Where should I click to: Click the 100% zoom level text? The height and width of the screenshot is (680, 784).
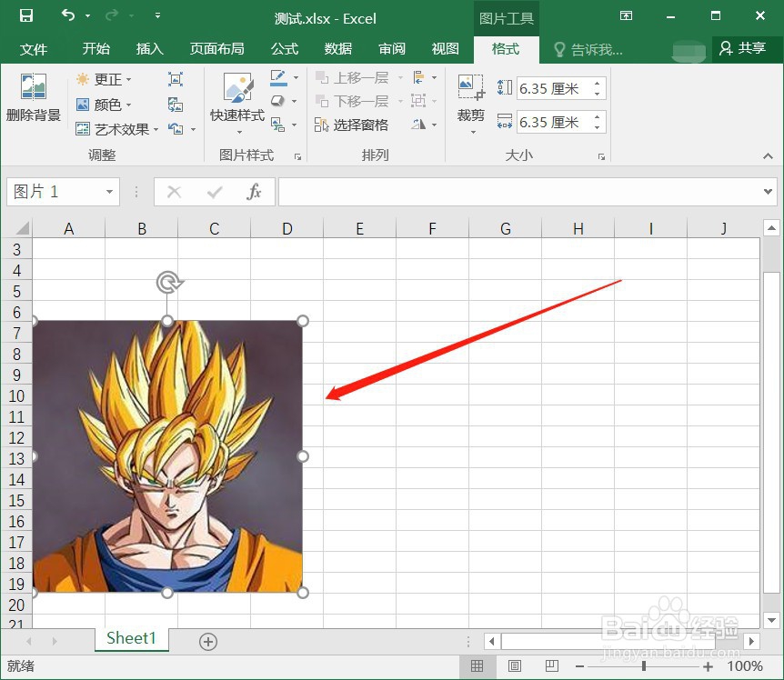pos(745,666)
